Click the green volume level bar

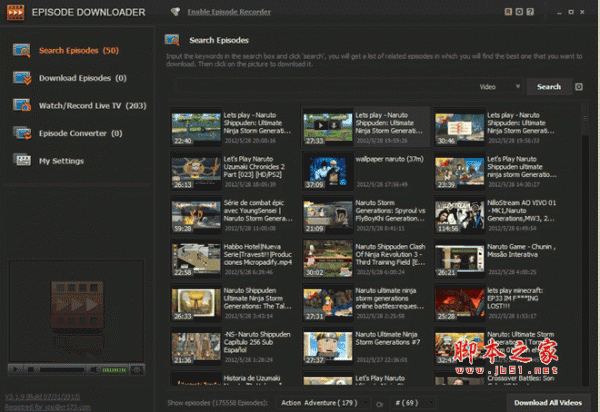[114, 370]
